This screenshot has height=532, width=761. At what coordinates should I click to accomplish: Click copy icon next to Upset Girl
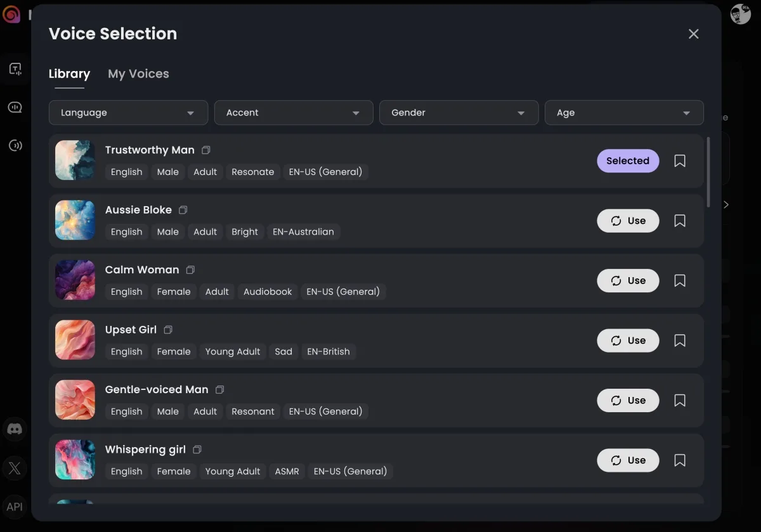[x=168, y=330]
